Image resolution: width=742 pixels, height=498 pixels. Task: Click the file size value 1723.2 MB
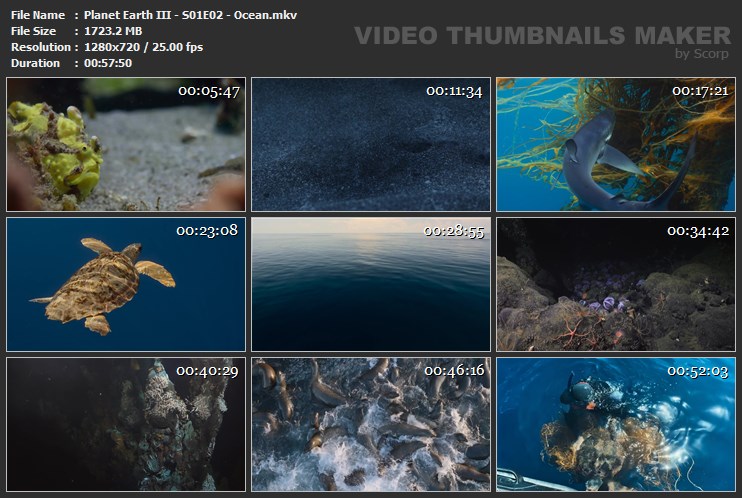(x=113, y=31)
